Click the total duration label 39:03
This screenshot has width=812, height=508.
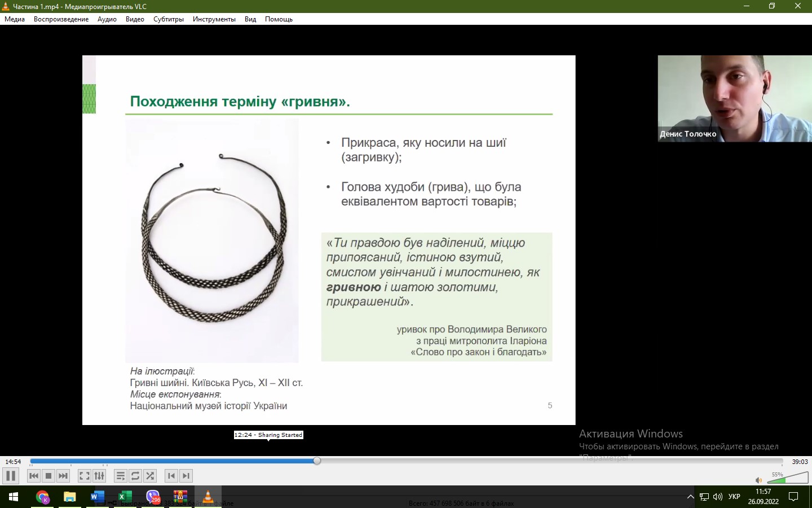click(x=800, y=462)
